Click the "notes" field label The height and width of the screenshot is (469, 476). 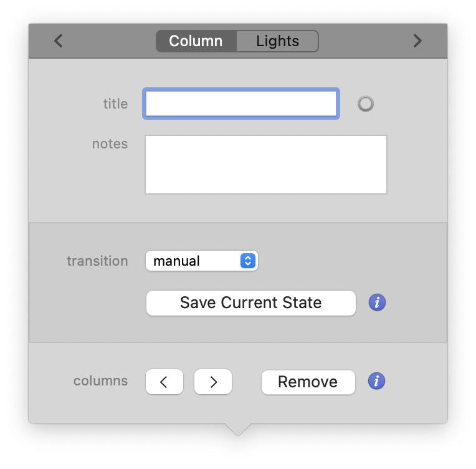click(x=110, y=144)
